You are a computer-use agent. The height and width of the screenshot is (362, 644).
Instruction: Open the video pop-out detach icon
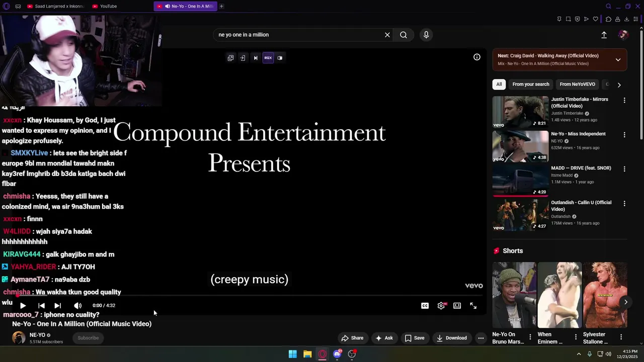[x=230, y=58]
